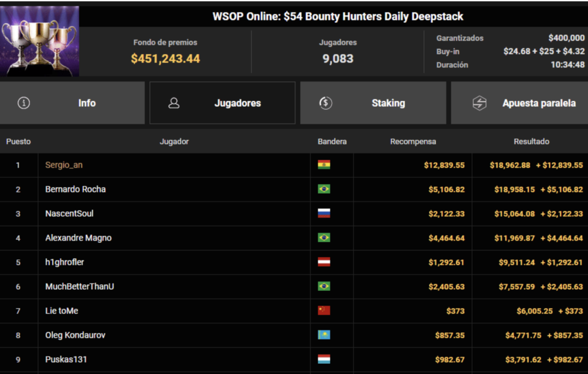Select player Sergio_an
Image resolution: width=588 pixels, height=374 pixels.
pyautogui.click(x=64, y=165)
